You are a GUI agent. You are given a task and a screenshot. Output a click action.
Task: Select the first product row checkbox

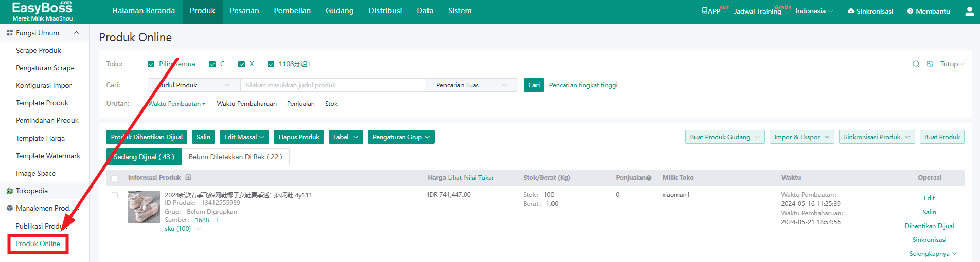(115, 195)
